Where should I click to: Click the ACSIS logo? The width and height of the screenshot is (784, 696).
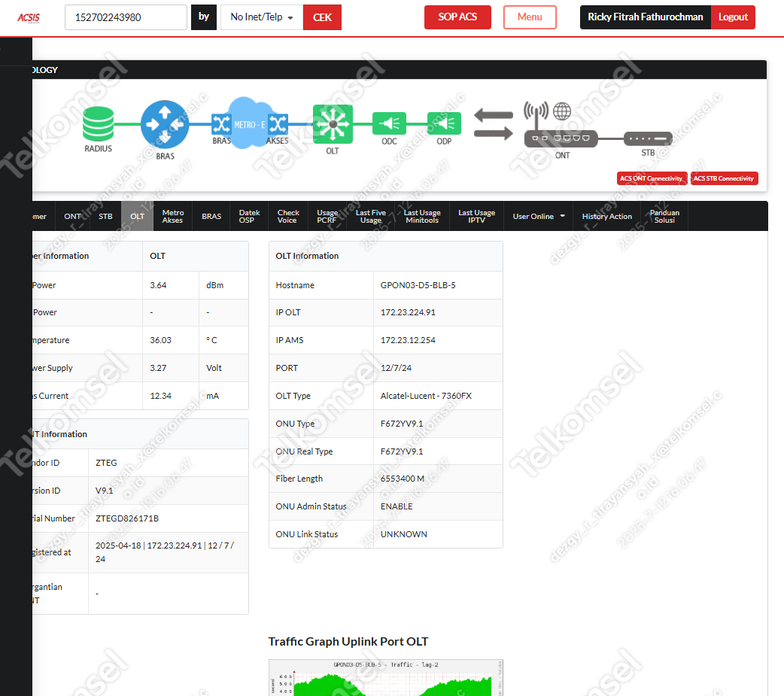(x=29, y=17)
